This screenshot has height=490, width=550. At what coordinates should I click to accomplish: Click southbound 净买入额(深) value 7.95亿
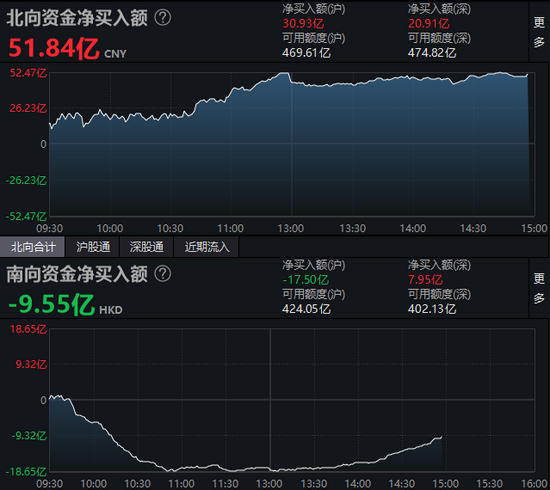point(425,280)
